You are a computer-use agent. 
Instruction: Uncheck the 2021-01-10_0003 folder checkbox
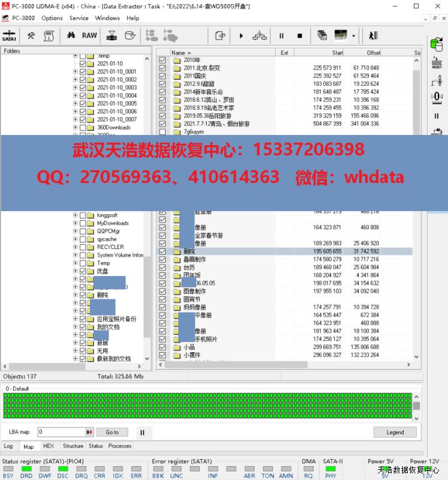click(x=83, y=88)
